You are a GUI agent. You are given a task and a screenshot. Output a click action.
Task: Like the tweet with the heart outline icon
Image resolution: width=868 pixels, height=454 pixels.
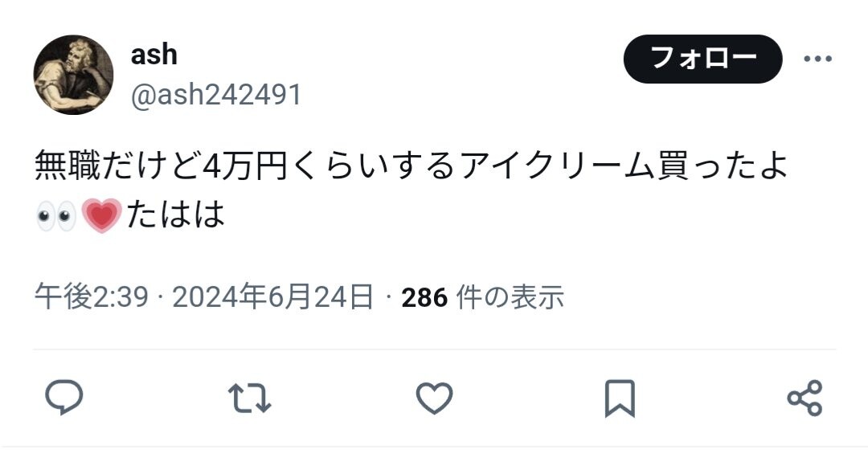click(435, 398)
